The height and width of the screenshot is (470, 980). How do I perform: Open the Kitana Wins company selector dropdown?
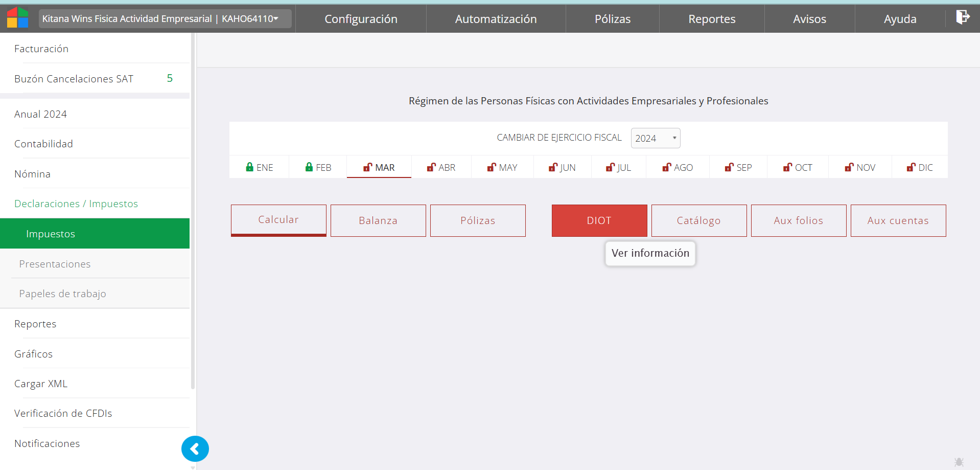tap(165, 19)
